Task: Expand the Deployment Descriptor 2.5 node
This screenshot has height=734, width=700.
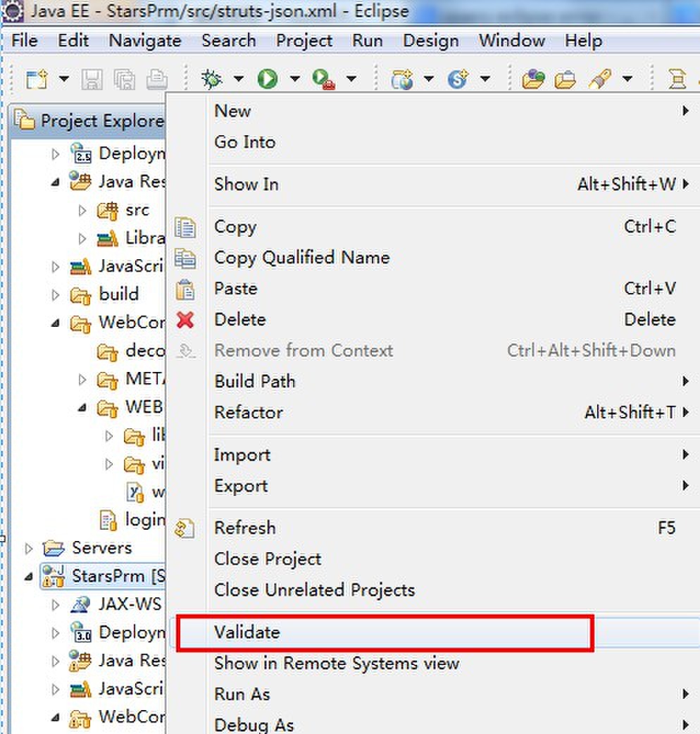Action: coord(55,154)
